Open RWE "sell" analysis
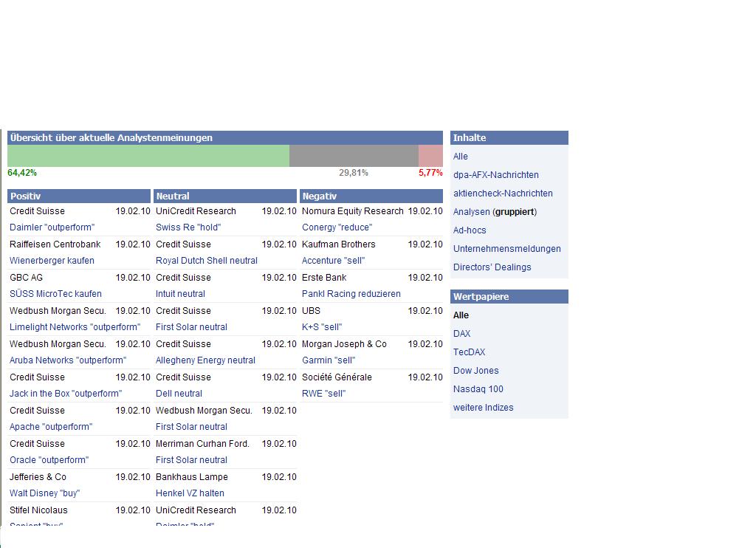The height and width of the screenshot is (548, 756). 323,394
